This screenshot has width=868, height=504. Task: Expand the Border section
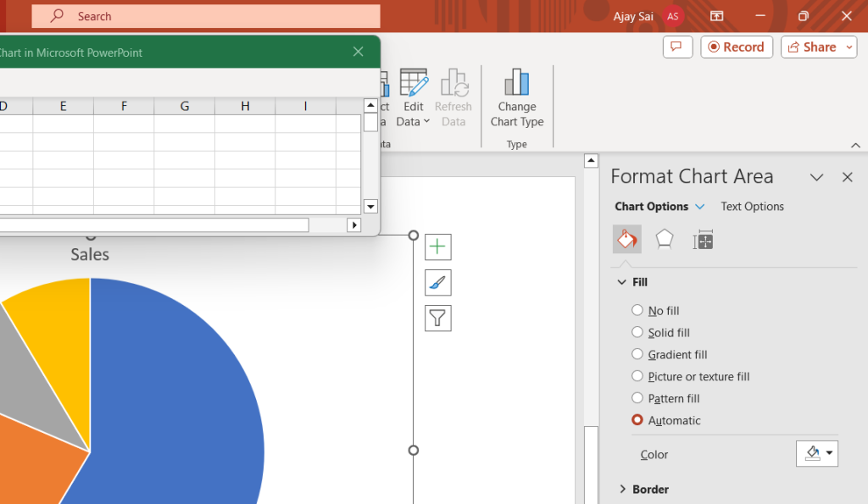click(x=622, y=489)
